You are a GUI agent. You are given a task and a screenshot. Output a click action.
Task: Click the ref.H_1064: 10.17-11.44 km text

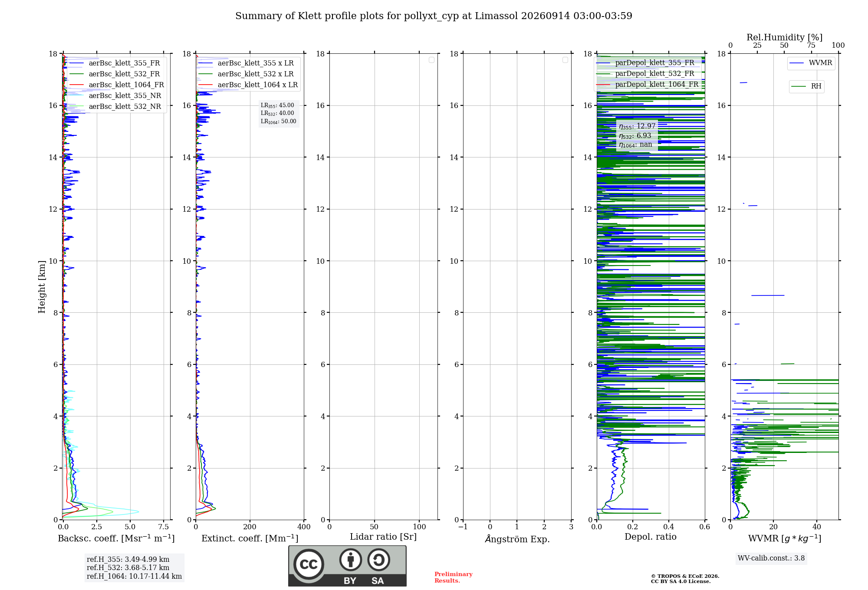click(x=135, y=577)
